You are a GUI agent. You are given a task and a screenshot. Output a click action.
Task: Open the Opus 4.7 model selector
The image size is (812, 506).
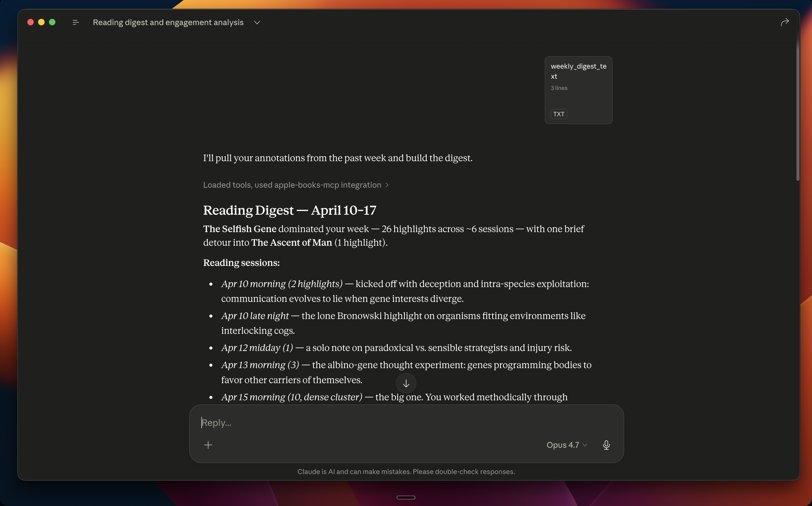click(567, 445)
